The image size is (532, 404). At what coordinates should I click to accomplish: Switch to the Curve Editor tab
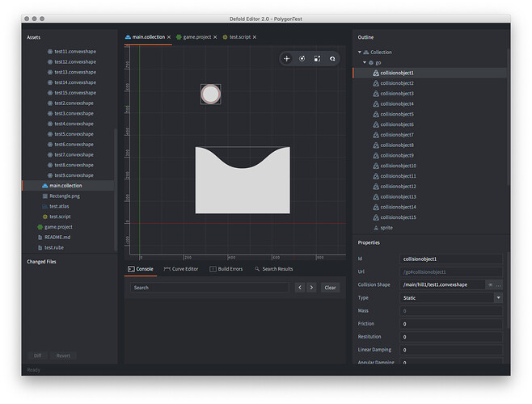click(x=181, y=269)
